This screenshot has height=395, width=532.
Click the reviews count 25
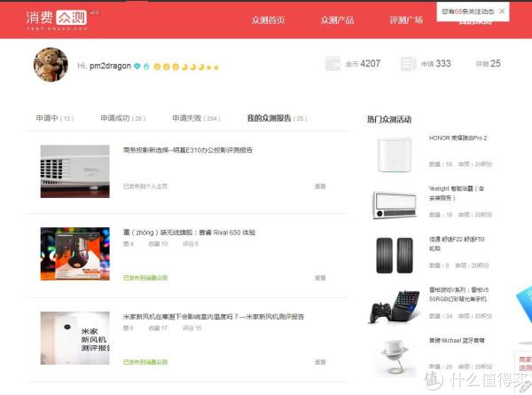coord(496,64)
